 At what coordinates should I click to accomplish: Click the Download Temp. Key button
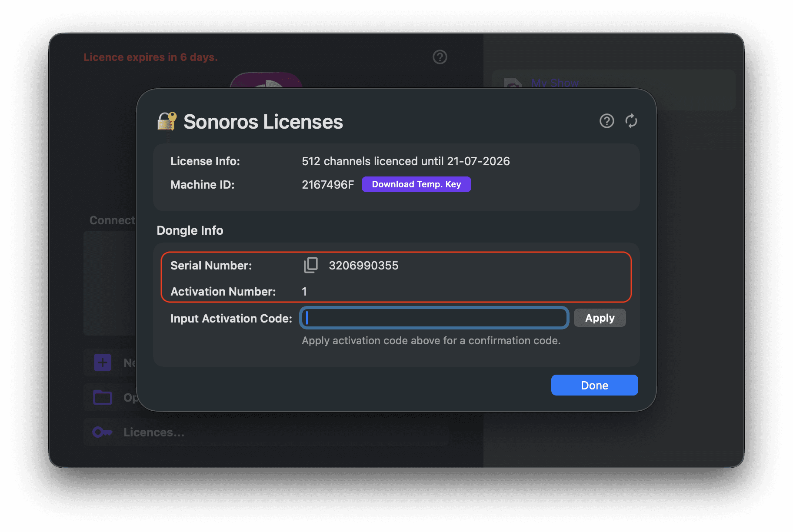point(416,184)
